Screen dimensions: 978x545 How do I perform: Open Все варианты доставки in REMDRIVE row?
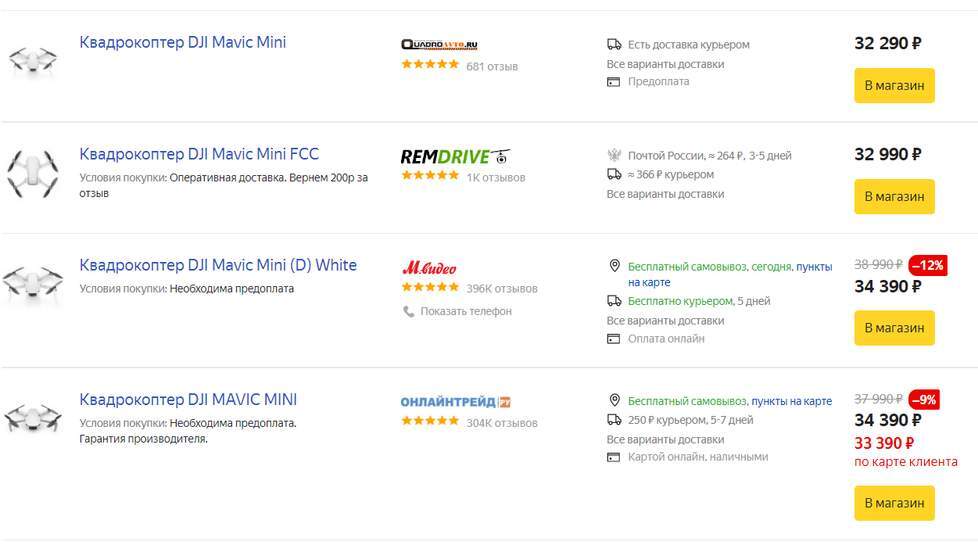coord(665,194)
